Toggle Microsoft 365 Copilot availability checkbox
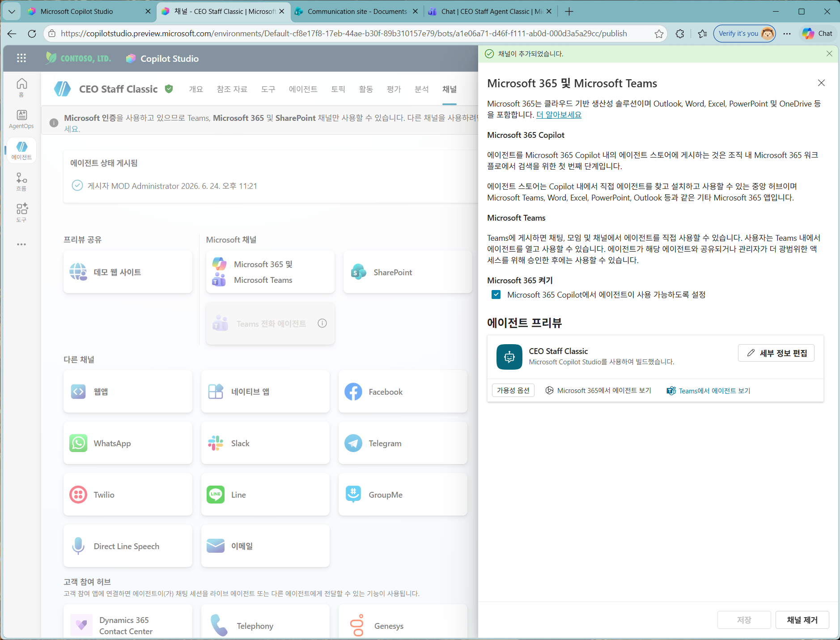Viewport: 840px width, 640px height. [496, 294]
